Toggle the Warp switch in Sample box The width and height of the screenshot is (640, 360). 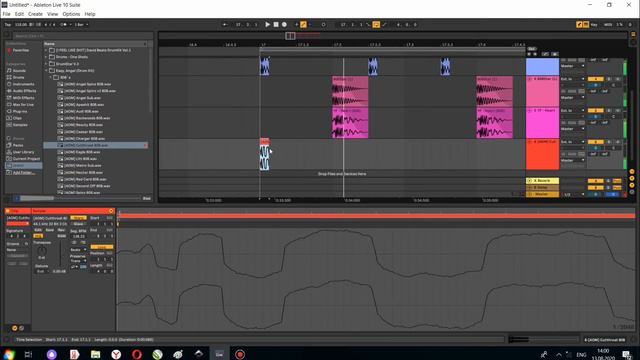(x=78, y=218)
